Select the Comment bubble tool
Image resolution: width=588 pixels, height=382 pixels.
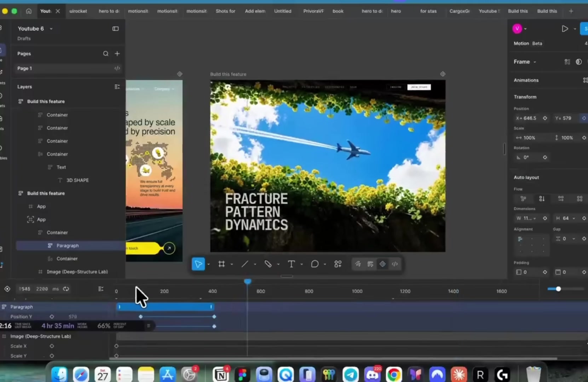[x=315, y=264]
